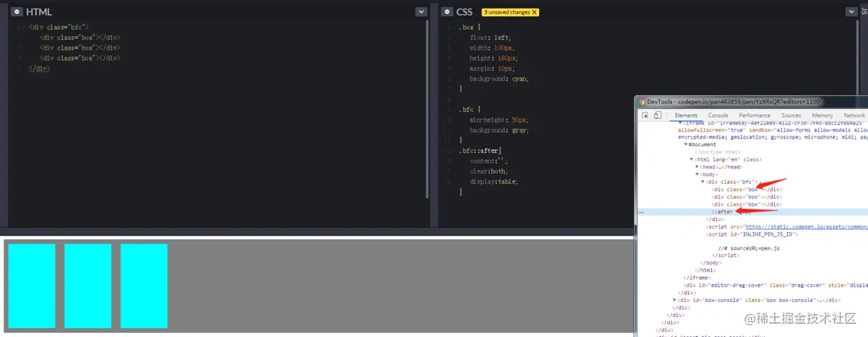Viewport: 868px width, 337px height.
Task: Collapse the html lang="en" node
Action: [692, 159]
